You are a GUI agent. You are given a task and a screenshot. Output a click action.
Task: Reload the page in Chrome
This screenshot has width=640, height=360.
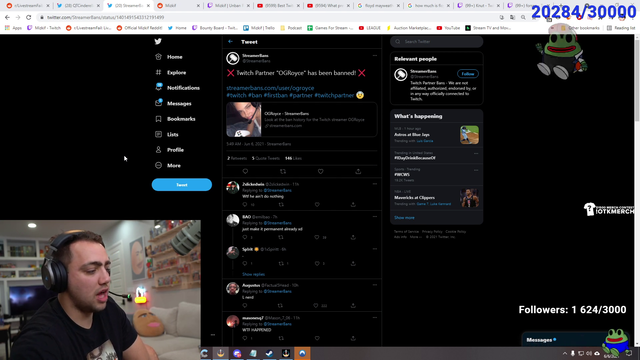click(x=29, y=18)
